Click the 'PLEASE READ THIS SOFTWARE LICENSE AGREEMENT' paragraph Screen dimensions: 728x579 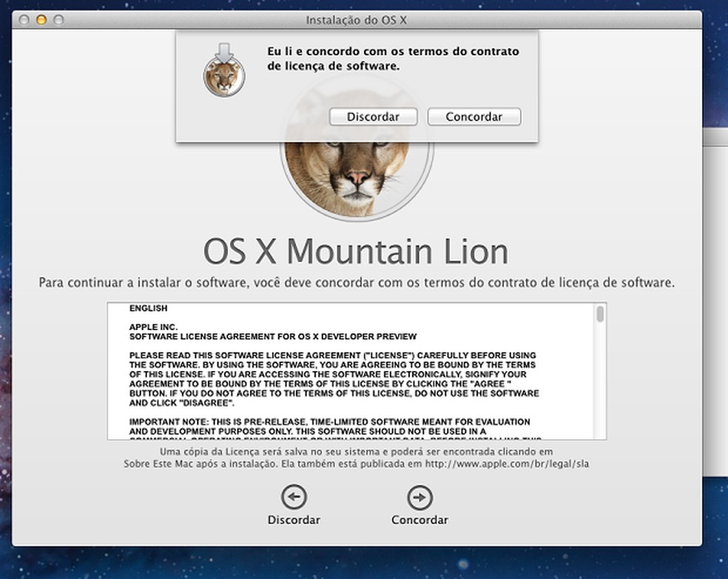334,379
